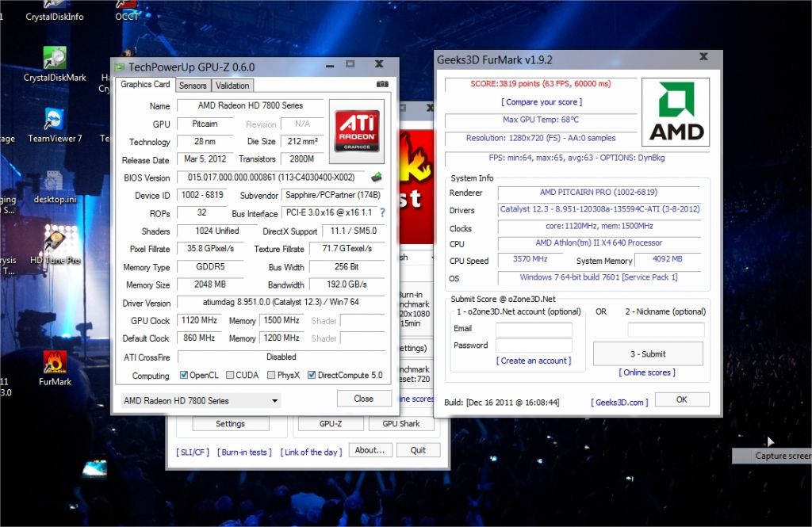Viewport: 812px width, 527px height.
Task: Click the GPU Shark button
Action: point(401,423)
